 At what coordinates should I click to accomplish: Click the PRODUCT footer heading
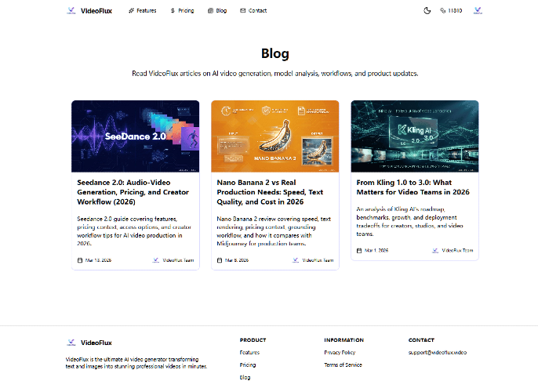click(253, 340)
